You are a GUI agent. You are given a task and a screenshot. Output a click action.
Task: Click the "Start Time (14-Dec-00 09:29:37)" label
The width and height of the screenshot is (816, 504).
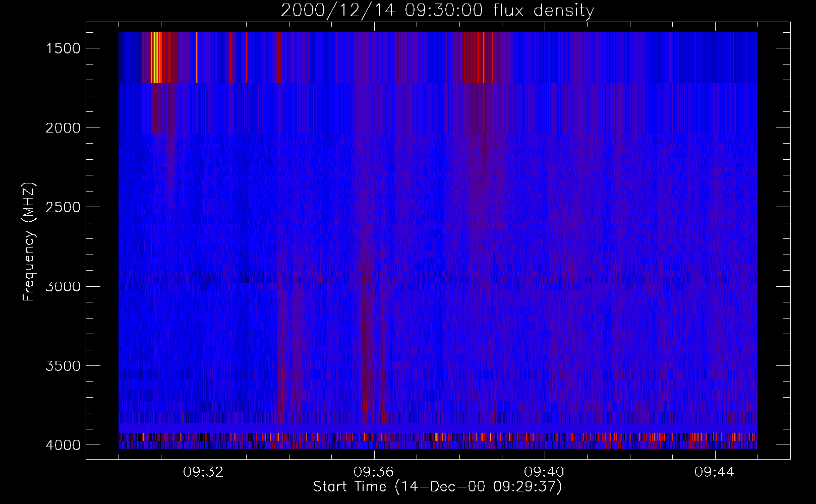(437, 487)
